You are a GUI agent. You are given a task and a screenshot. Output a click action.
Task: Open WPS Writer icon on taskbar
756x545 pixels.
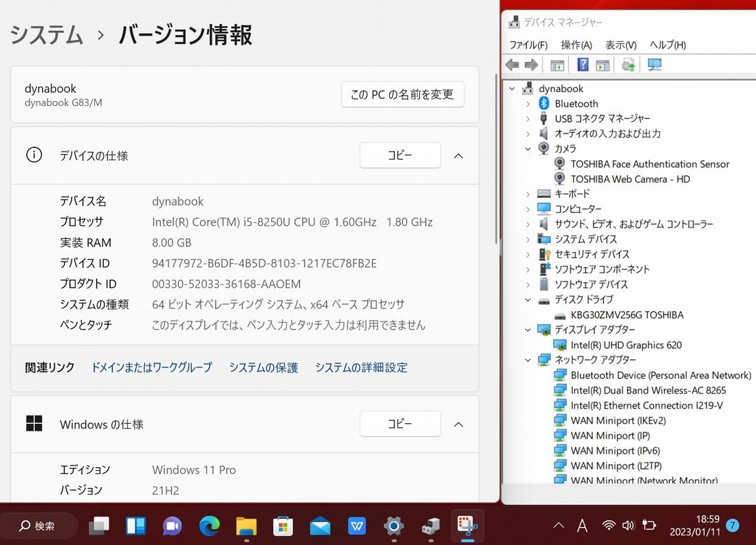point(357,526)
